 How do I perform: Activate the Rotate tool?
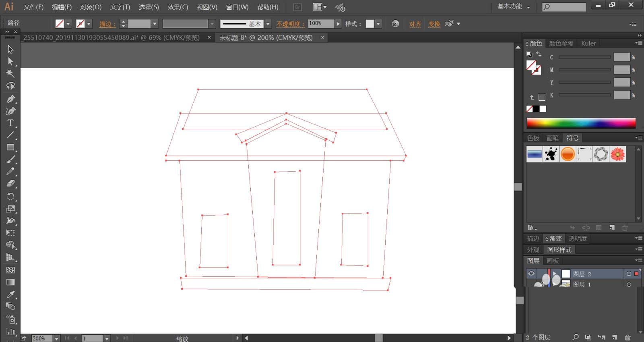(10, 197)
